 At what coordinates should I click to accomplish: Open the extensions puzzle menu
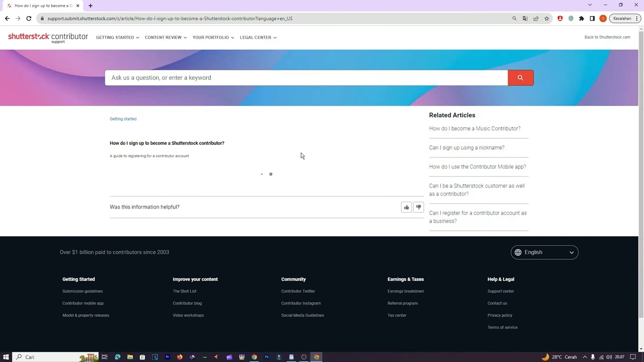pos(582,19)
